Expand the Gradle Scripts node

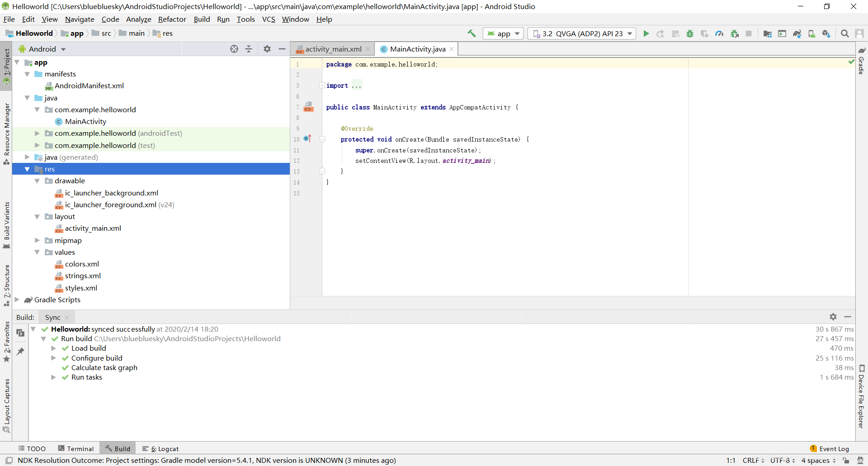[x=17, y=300]
